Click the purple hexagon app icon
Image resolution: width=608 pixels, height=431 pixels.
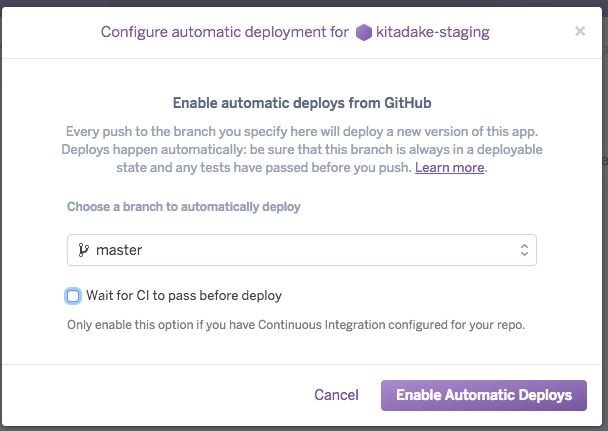(x=364, y=32)
